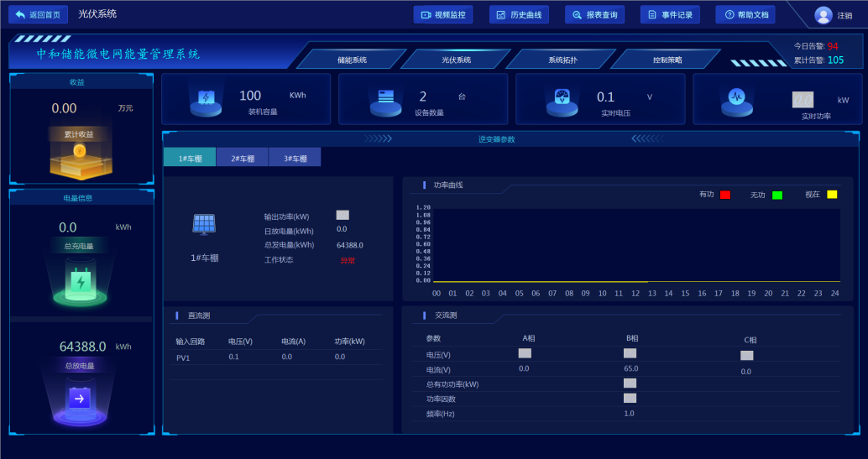Click the 返回首页 button

(x=38, y=14)
